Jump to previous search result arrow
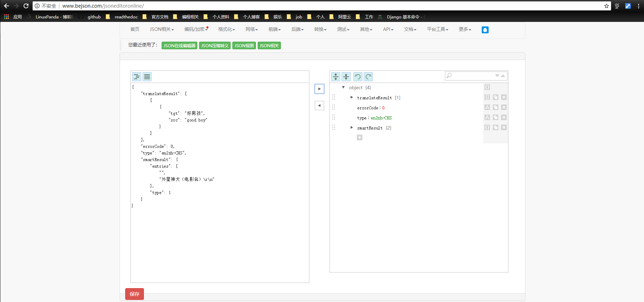 coord(503,76)
